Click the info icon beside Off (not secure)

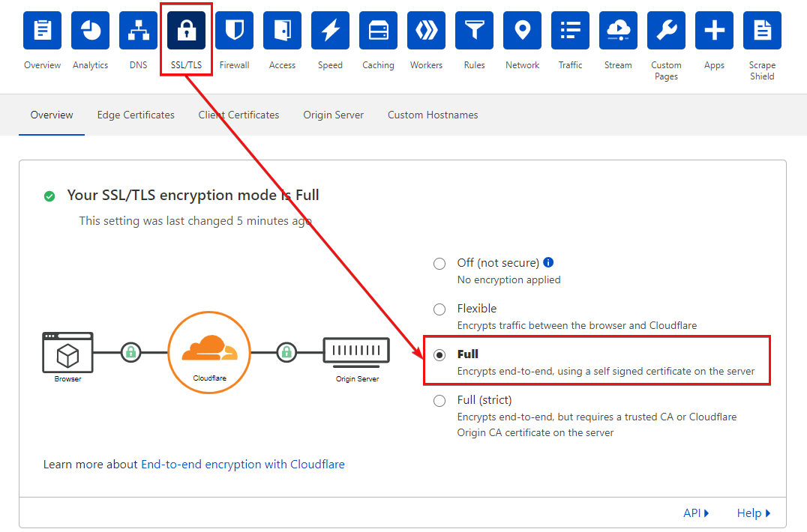pyautogui.click(x=549, y=262)
